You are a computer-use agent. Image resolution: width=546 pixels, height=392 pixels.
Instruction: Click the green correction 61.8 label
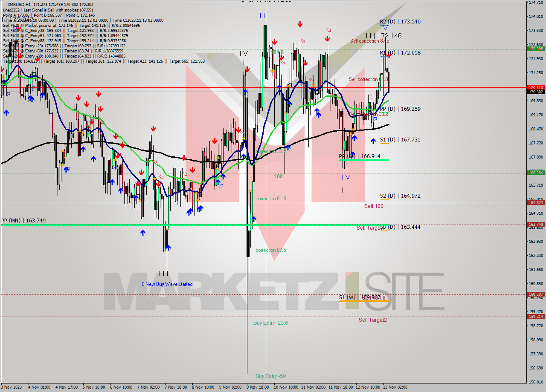(271, 199)
